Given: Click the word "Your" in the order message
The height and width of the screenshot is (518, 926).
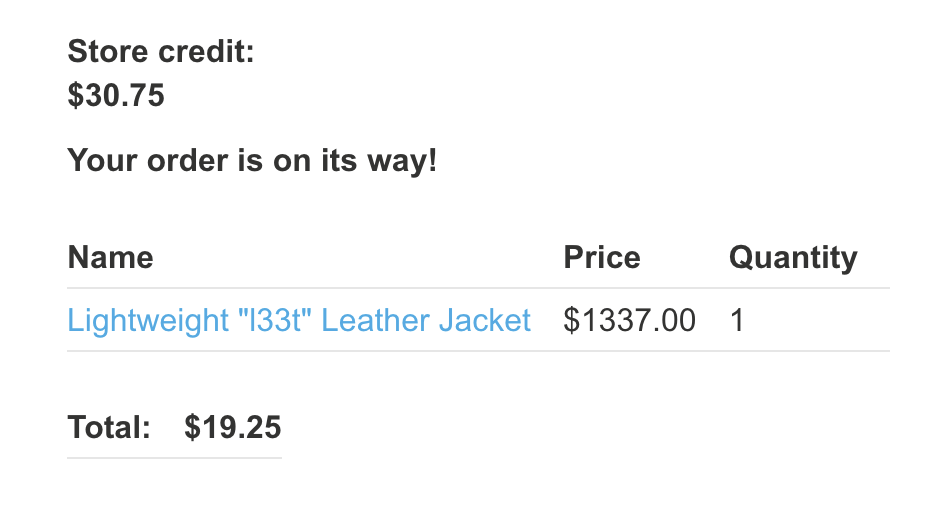Looking at the screenshot, I should coord(100,159).
